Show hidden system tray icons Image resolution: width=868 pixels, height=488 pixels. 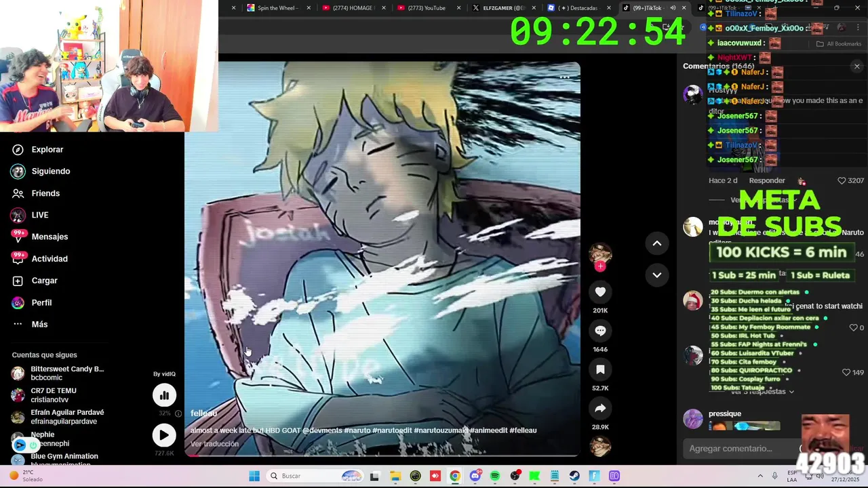click(759, 476)
